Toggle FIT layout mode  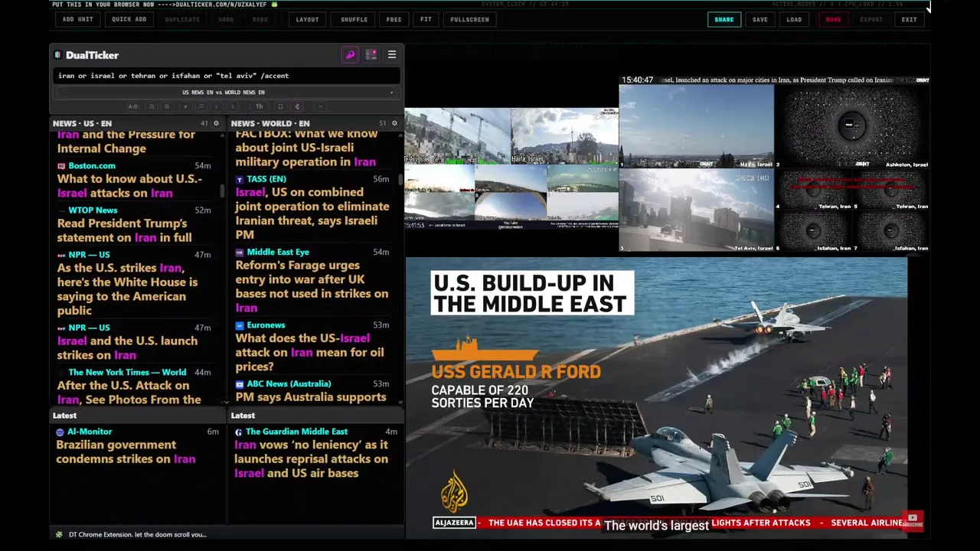point(426,19)
